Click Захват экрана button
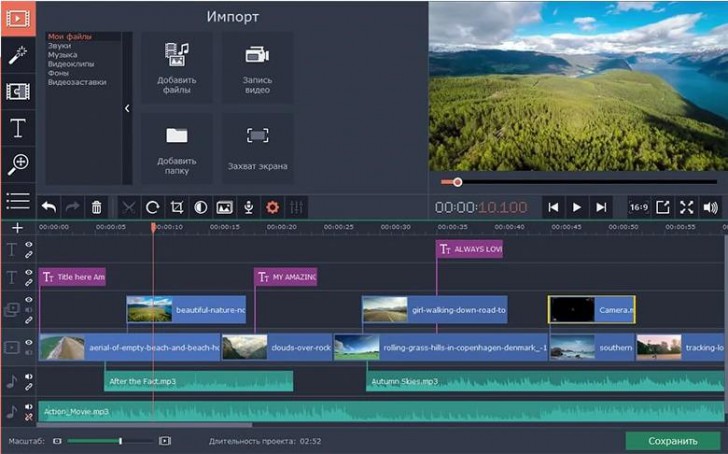Screen dimensions: 728x454 tap(258, 149)
